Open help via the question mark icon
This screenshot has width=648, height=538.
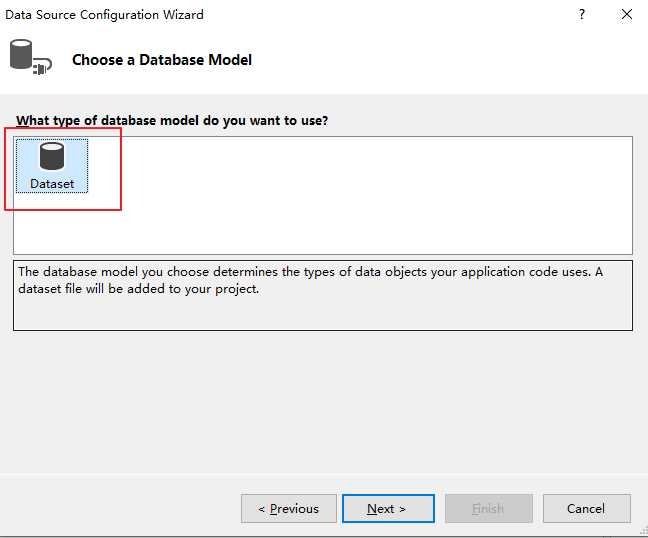click(582, 14)
